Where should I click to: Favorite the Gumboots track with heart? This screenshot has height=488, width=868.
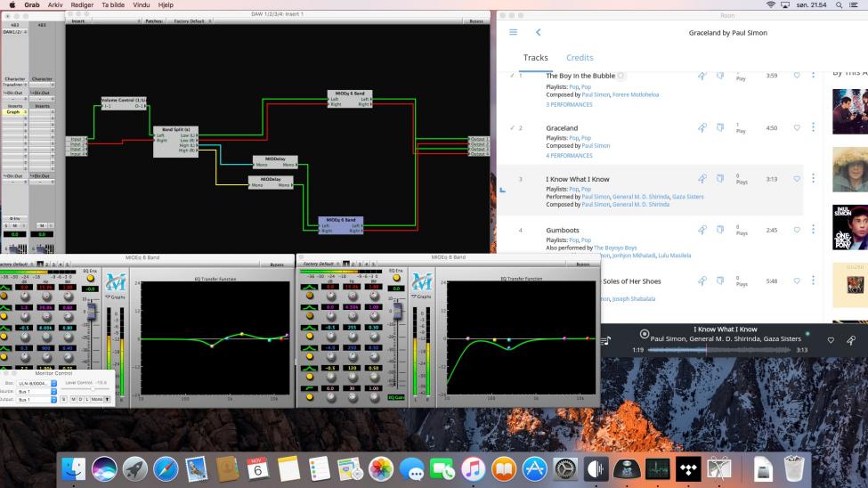click(797, 230)
